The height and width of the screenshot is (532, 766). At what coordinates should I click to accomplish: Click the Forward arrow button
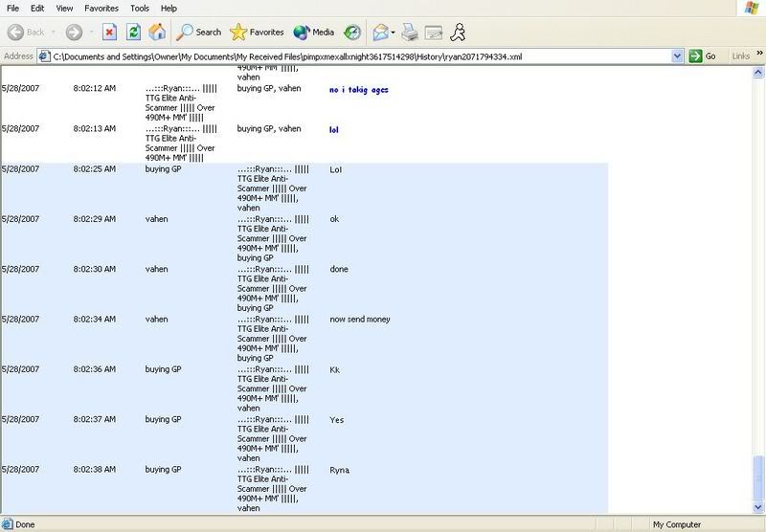tap(75, 32)
